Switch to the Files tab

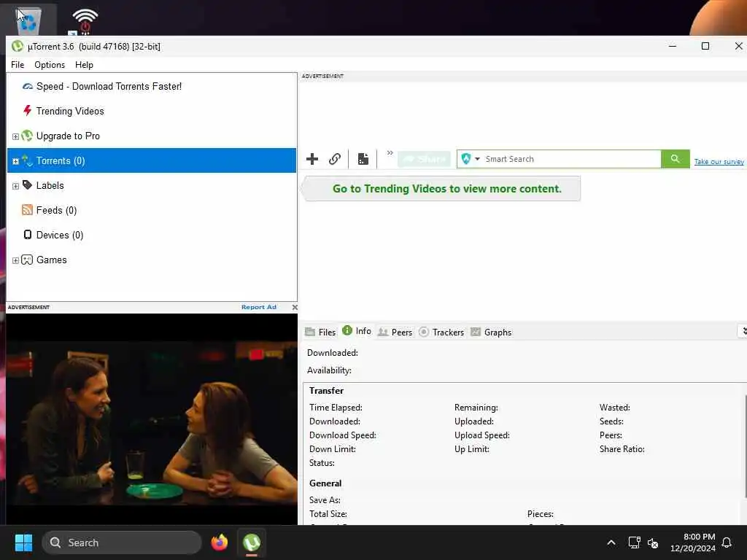point(320,332)
